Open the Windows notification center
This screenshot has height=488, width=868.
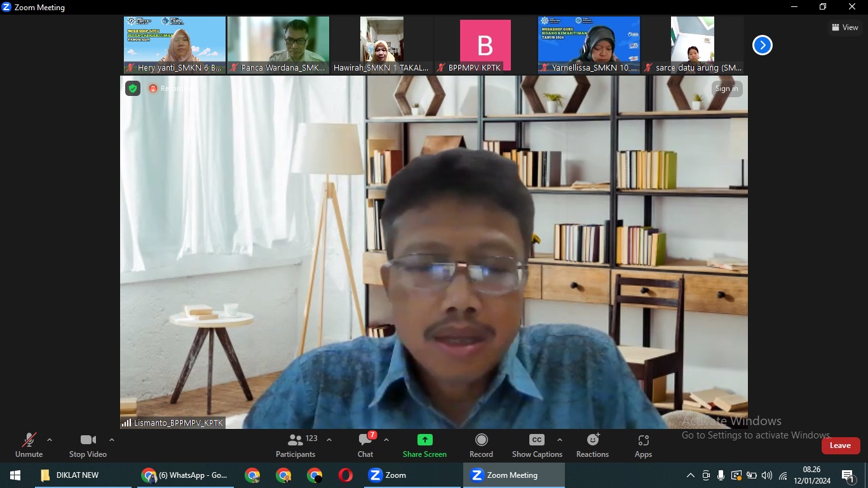pyautogui.click(x=848, y=476)
